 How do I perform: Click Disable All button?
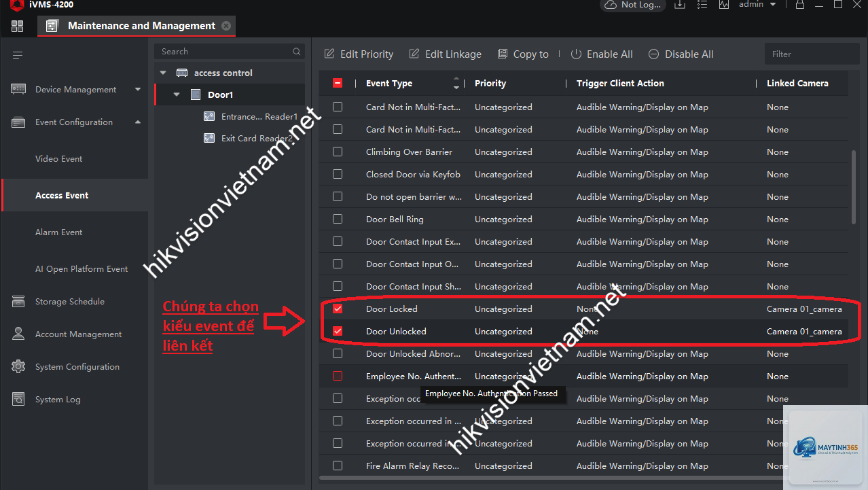tap(681, 54)
